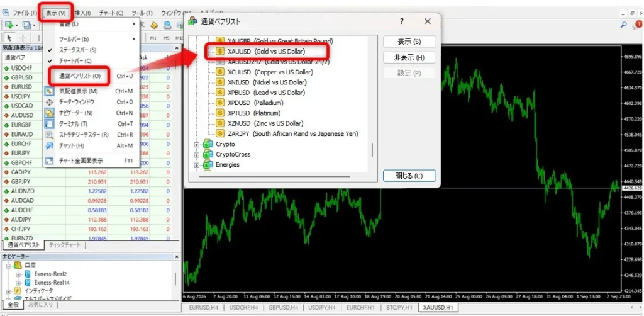The image size is (644, 316).
Task: Click the USDCHF green arrow icon
Action: click(x=6, y=68)
